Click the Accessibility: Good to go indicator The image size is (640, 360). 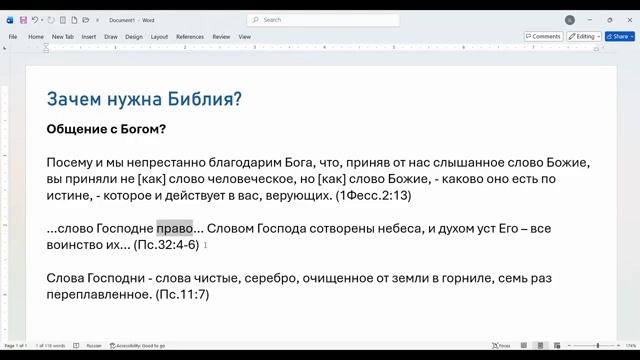[137, 346]
